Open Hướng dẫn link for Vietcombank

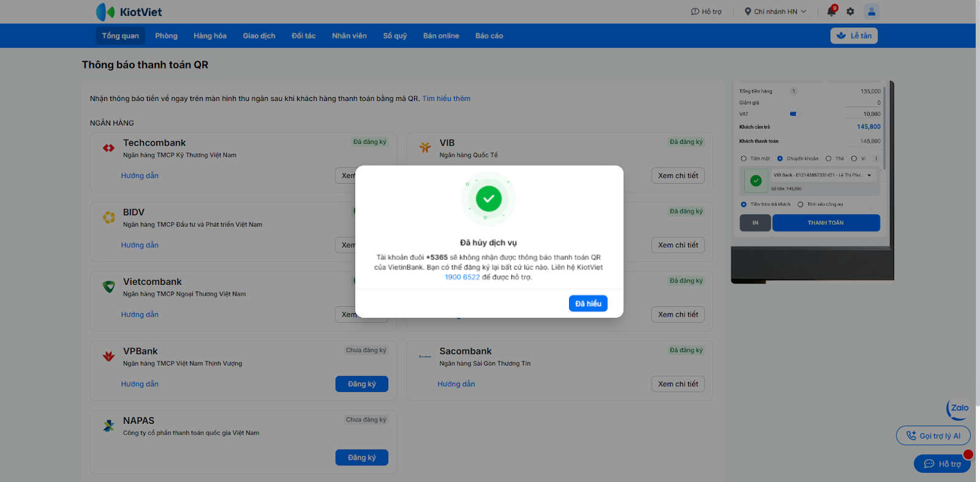pos(140,315)
